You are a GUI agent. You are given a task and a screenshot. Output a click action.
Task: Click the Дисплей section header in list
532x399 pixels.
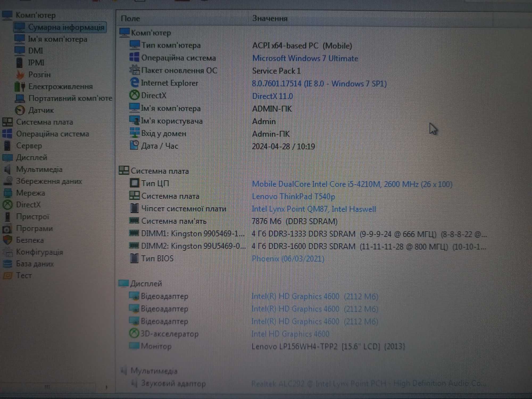coord(146,284)
